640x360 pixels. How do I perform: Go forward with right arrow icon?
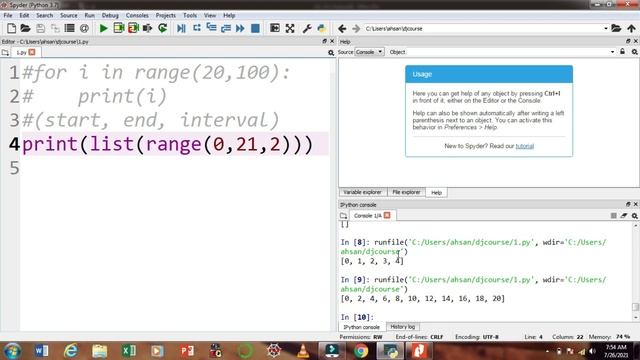(x=356, y=28)
